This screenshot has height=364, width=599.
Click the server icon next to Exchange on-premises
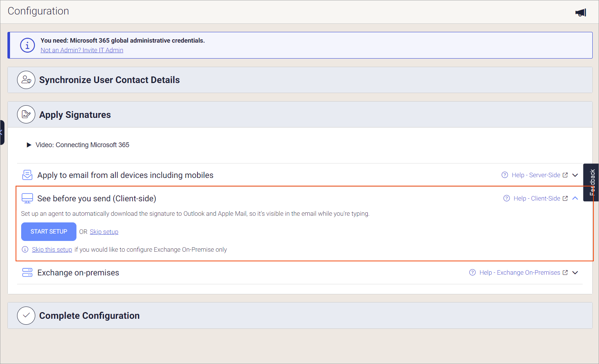tap(27, 272)
